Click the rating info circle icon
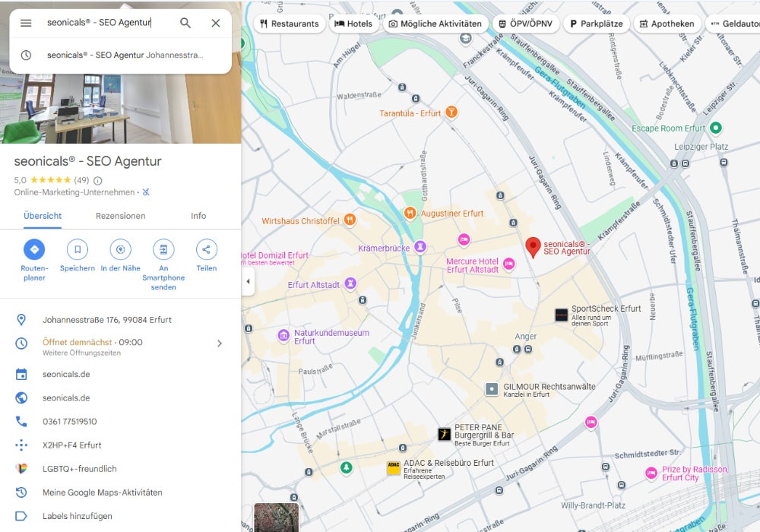The width and height of the screenshot is (760, 532). [x=98, y=181]
